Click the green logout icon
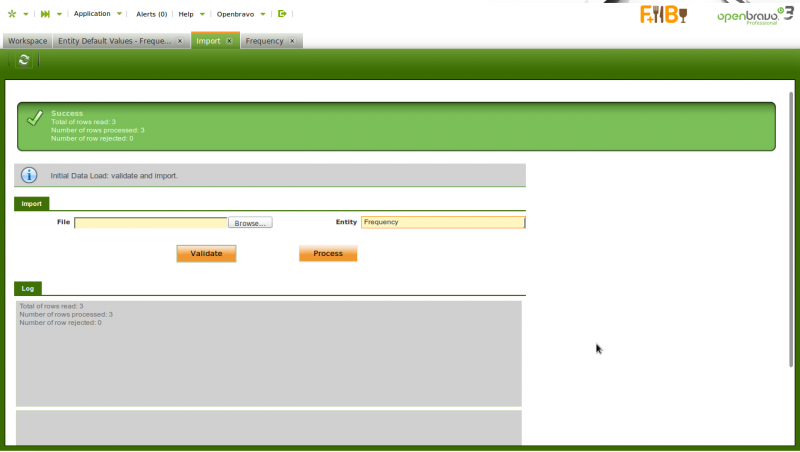 click(282, 14)
